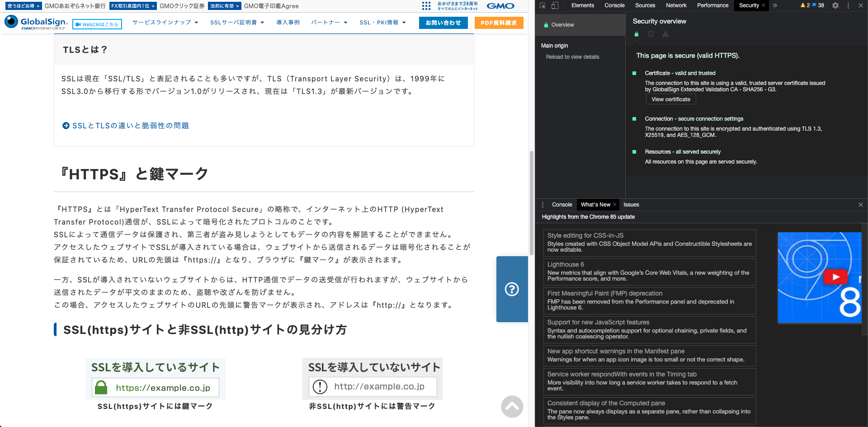Click the blue help question mark button
Image resolution: width=868 pixels, height=427 pixels.
(512, 289)
